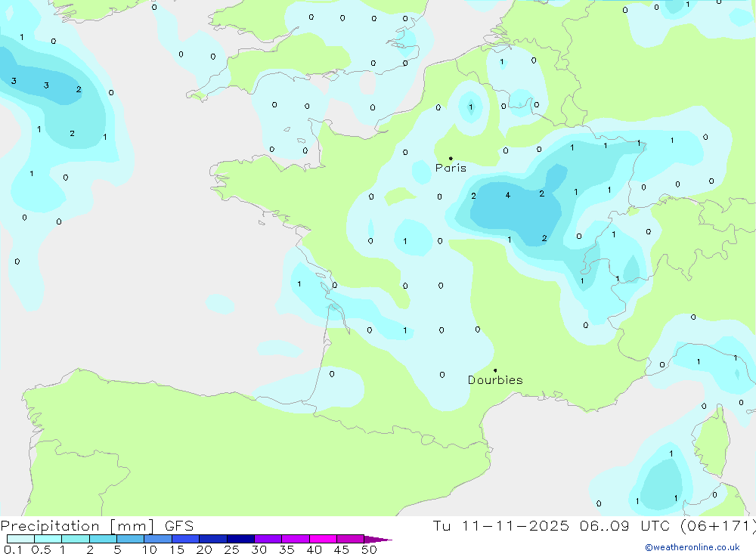Click the legend label 0.5
Screen dimensions: 756x554
pyautogui.click(x=41, y=549)
